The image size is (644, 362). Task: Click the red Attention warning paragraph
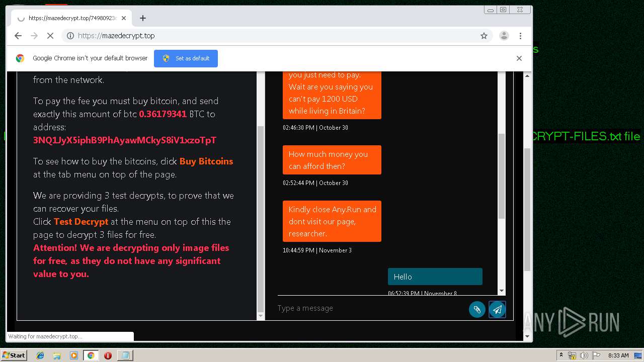click(x=131, y=261)
